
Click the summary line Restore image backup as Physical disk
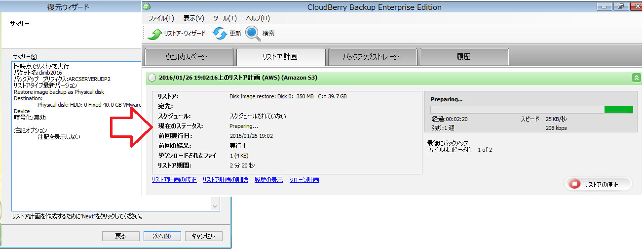[x=59, y=92]
